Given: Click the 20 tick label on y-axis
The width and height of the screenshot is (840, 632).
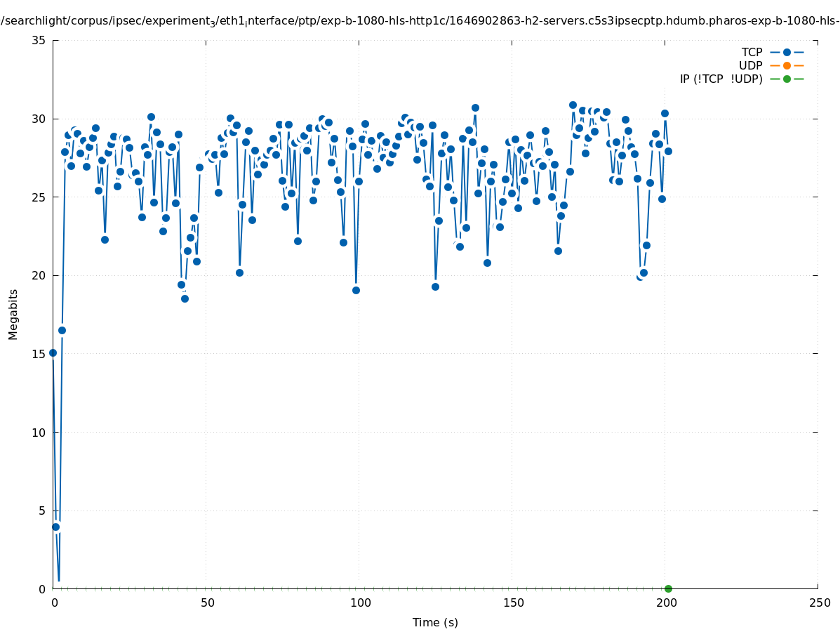Looking at the screenshot, I should tap(39, 275).
